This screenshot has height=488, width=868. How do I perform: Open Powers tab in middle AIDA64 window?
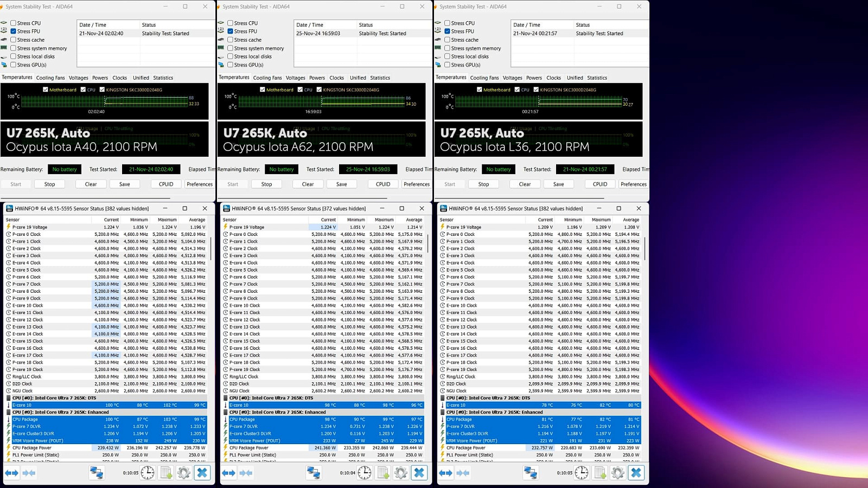pyautogui.click(x=317, y=78)
